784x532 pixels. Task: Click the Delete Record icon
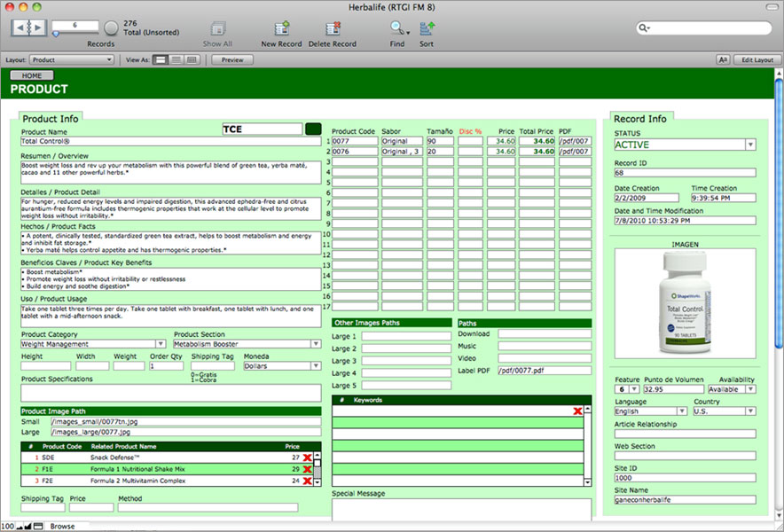point(333,29)
